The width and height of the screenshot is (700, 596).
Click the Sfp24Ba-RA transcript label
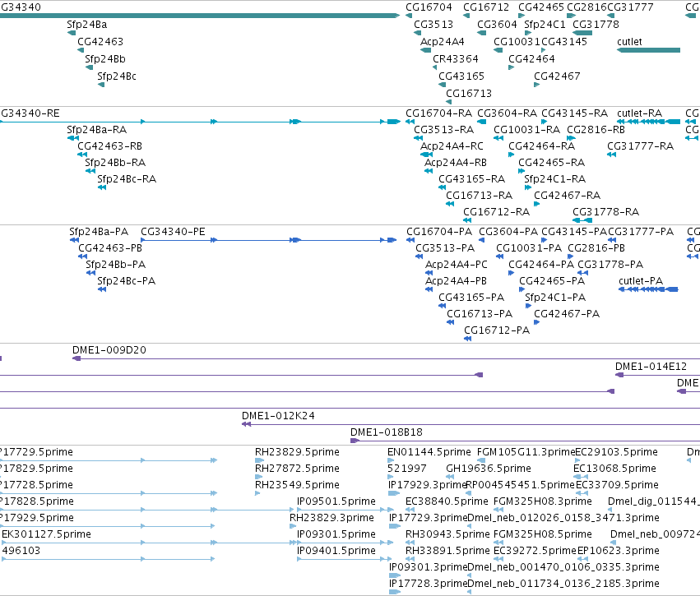pyautogui.click(x=97, y=130)
